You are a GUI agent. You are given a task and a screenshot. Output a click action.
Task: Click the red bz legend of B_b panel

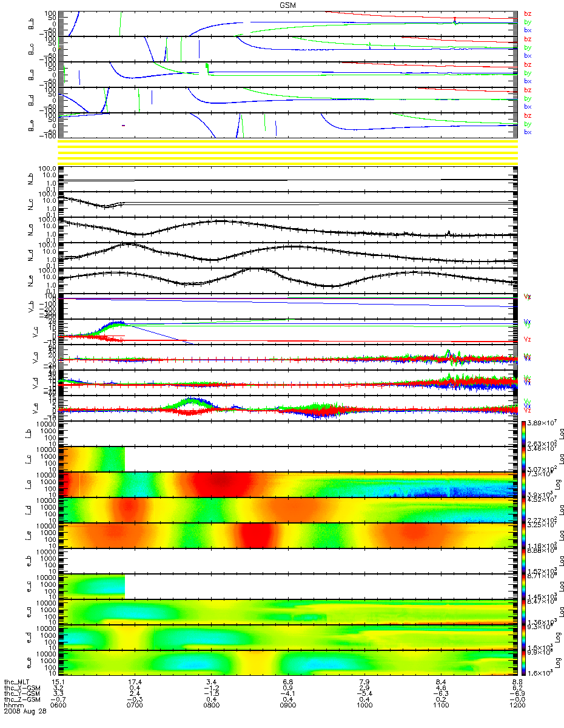[528, 13]
